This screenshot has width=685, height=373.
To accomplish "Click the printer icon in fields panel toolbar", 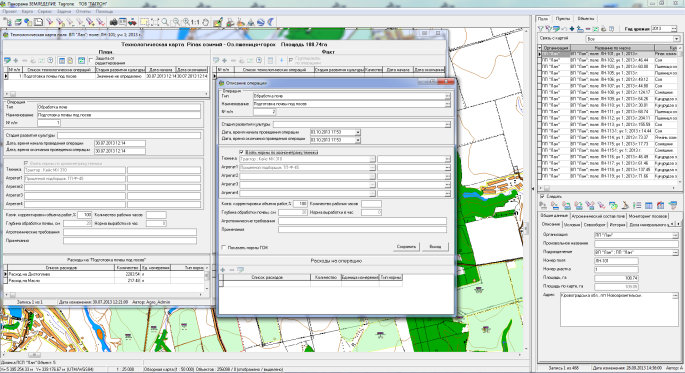I will point(603,29).
